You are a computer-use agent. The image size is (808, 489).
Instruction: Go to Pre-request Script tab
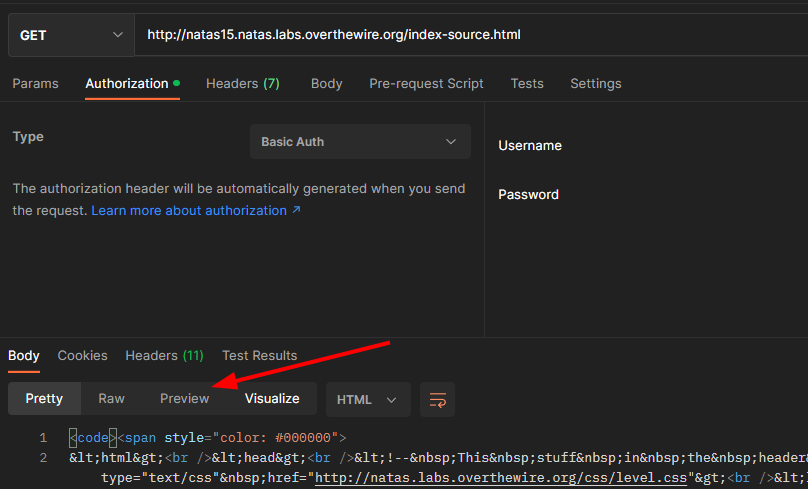(426, 84)
